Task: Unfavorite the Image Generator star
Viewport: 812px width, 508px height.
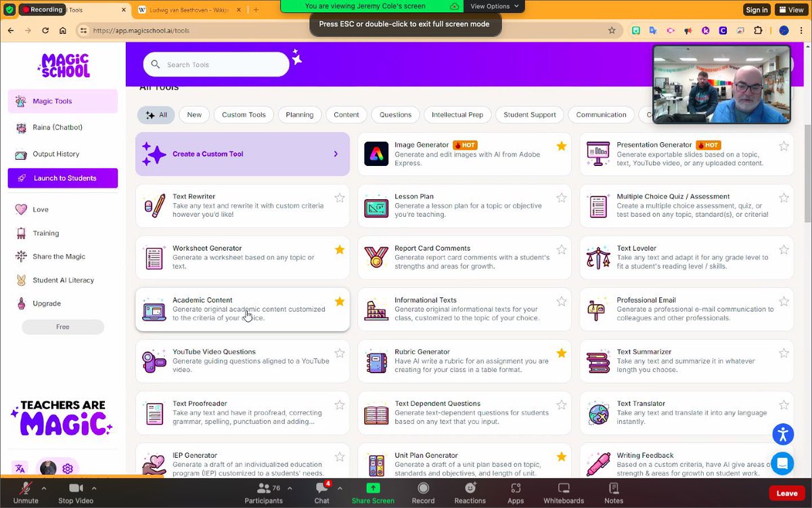Action: 562,146
